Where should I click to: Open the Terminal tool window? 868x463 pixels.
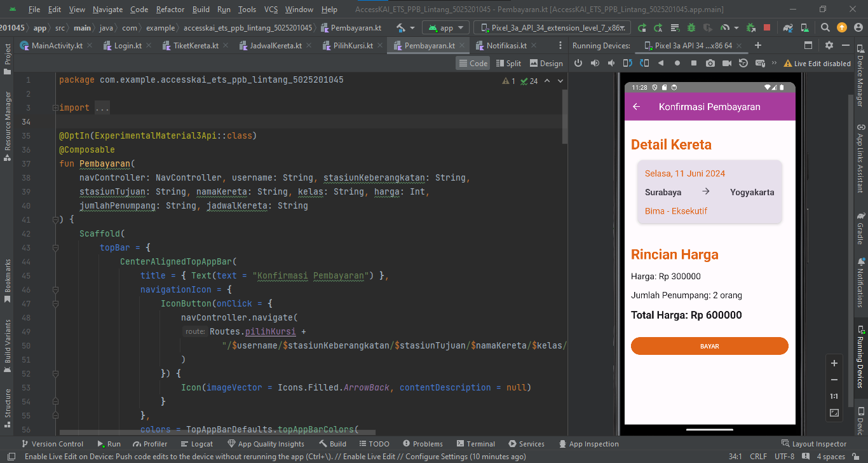click(475, 444)
